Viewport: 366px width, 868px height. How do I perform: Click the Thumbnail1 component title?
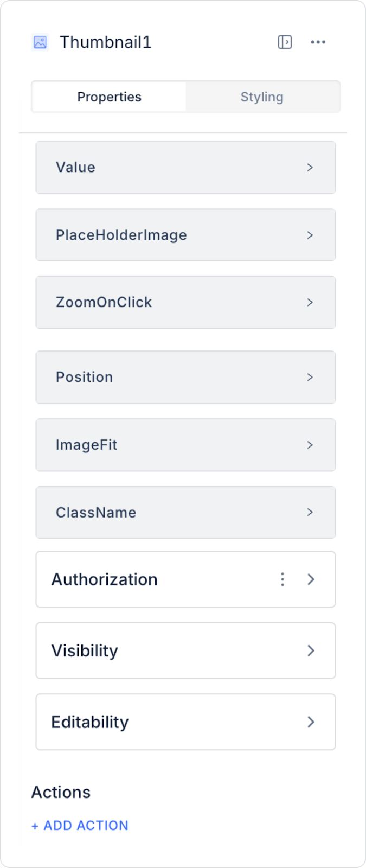click(106, 42)
